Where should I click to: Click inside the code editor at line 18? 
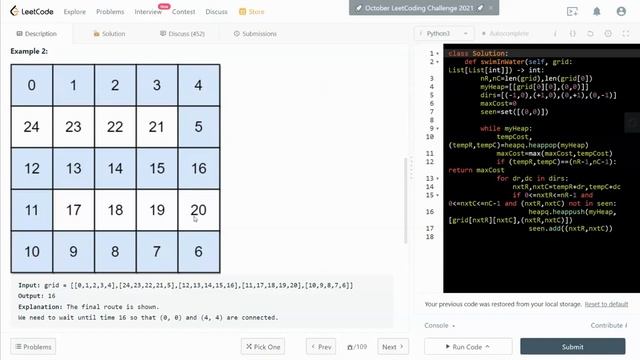coord(541,237)
